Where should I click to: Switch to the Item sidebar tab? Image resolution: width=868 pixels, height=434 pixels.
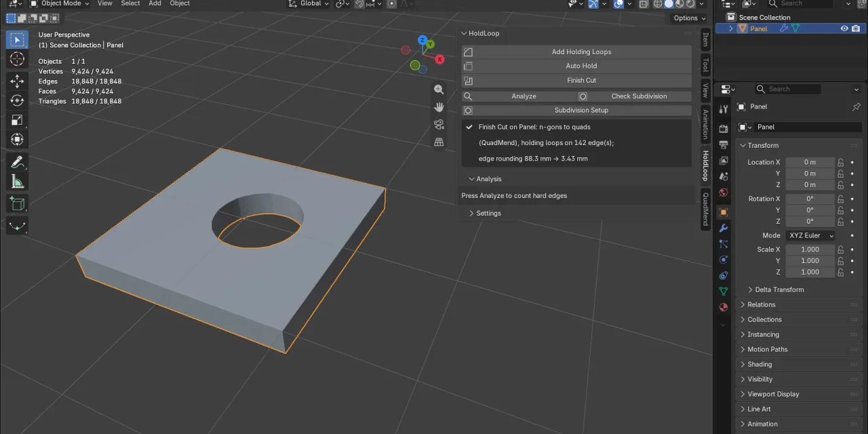(705, 39)
